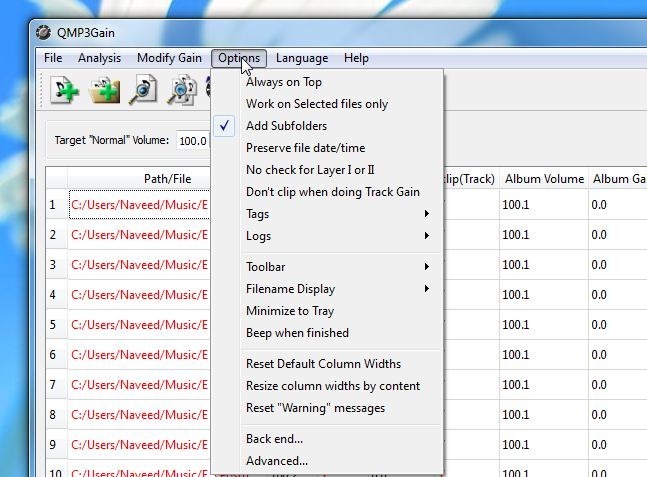
Task: Click row header number 9
Action: click(57, 445)
